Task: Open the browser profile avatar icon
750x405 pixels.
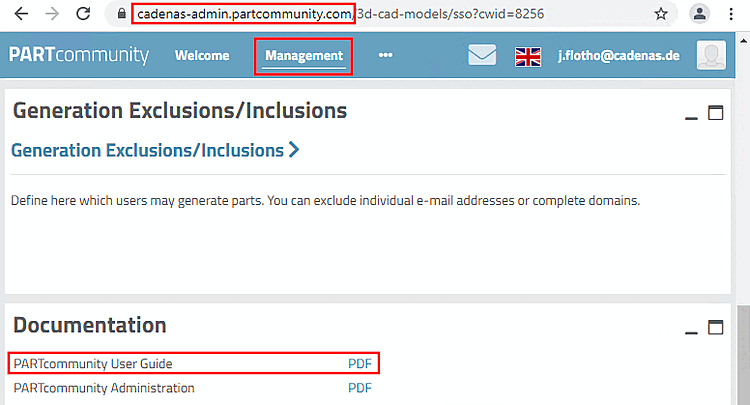Action: 701,15
